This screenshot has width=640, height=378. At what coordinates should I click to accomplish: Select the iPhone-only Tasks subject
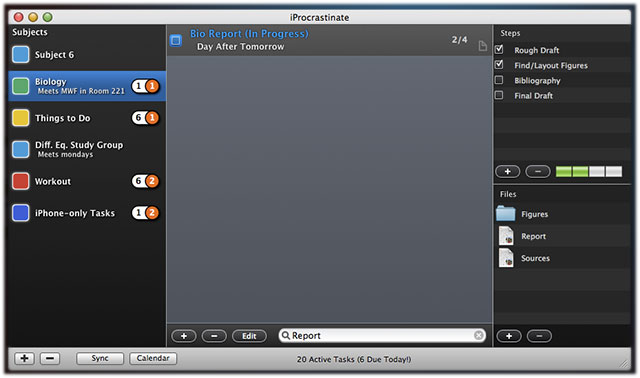coord(87,213)
